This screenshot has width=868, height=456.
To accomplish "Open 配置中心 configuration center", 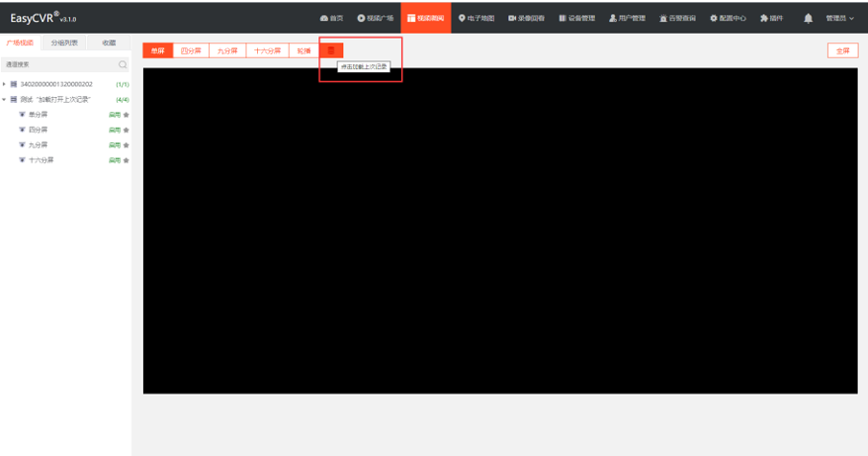I will pos(728,18).
